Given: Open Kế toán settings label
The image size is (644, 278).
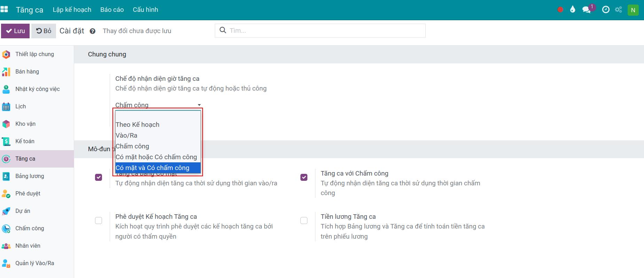Looking at the screenshot, I should pos(25,141).
